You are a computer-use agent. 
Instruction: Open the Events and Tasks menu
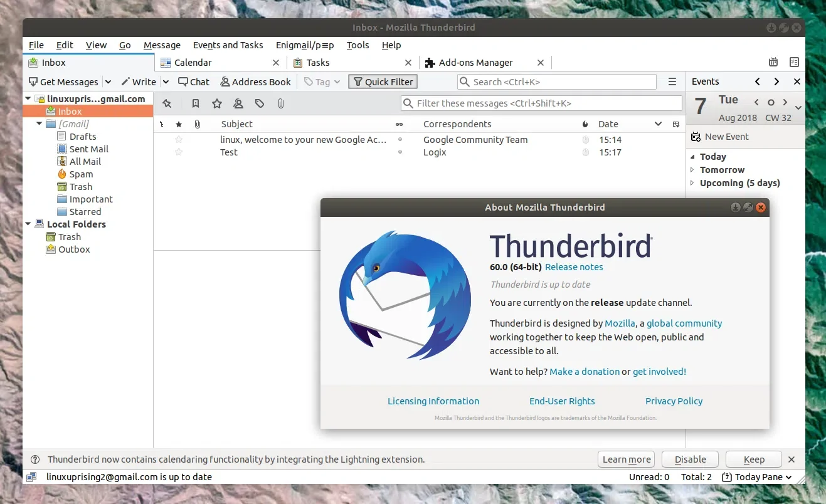228,45
